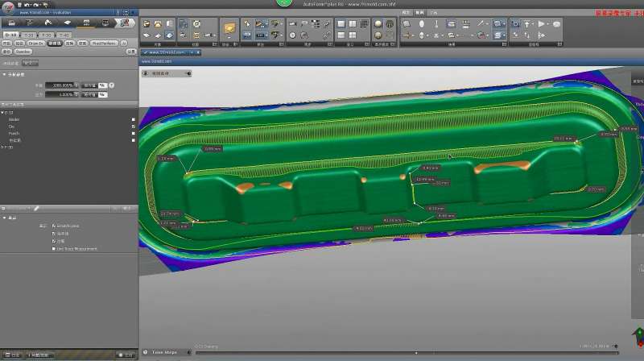Click the green circular badge at top
The width and height of the screenshot is (644, 361).
pyautogui.click(x=283, y=3)
